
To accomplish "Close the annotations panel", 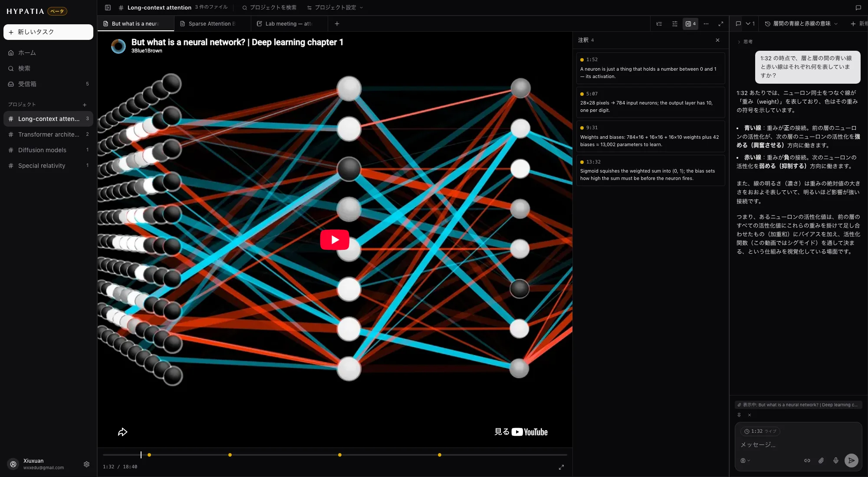I will tap(717, 40).
